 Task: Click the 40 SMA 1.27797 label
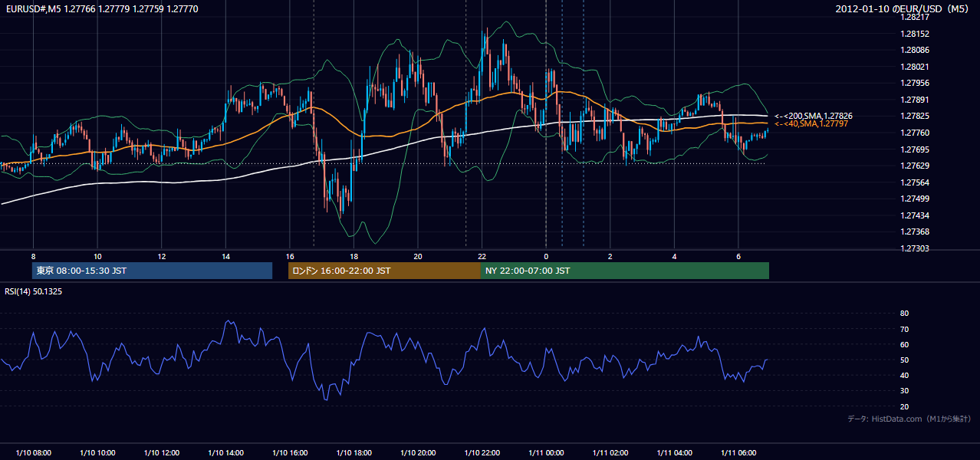click(811, 123)
